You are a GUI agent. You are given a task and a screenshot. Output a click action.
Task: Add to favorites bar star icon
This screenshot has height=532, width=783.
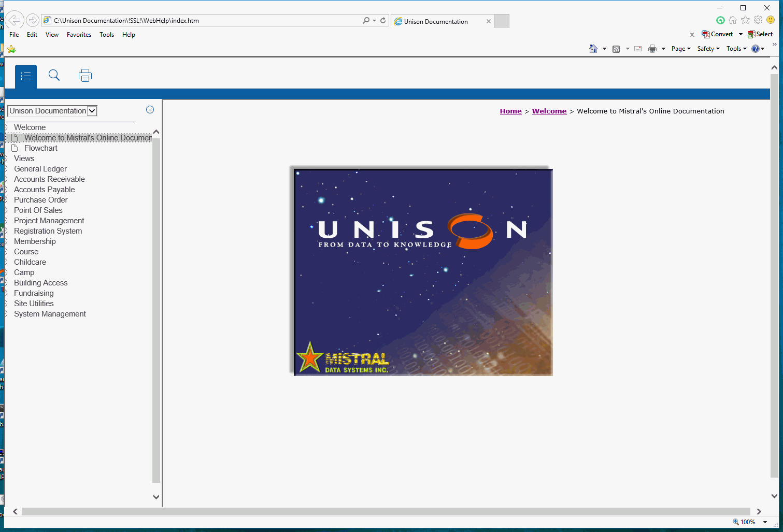11,49
